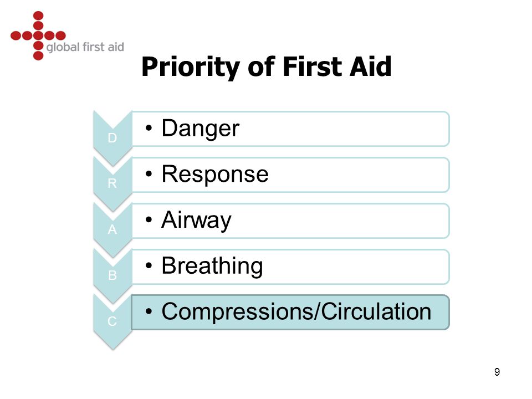Click the Response text box
The image size is (532, 399).
(290, 175)
